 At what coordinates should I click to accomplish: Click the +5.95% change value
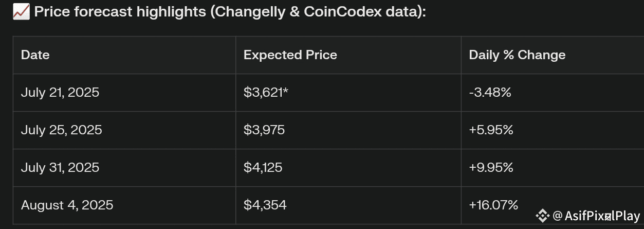tap(491, 130)
